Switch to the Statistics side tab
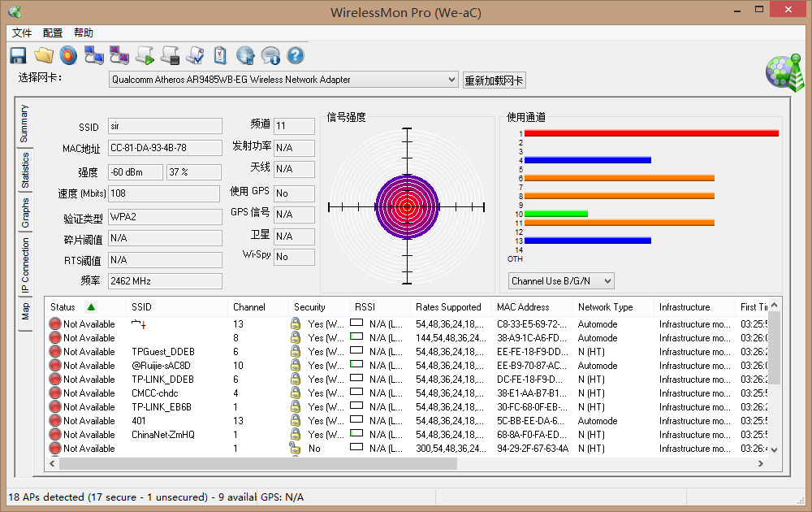Screen dimensions: 812x512 coord(25,170)
